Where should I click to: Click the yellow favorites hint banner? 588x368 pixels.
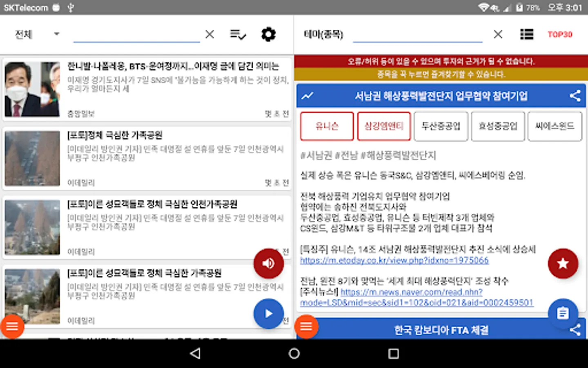click(x=441, y=74)
